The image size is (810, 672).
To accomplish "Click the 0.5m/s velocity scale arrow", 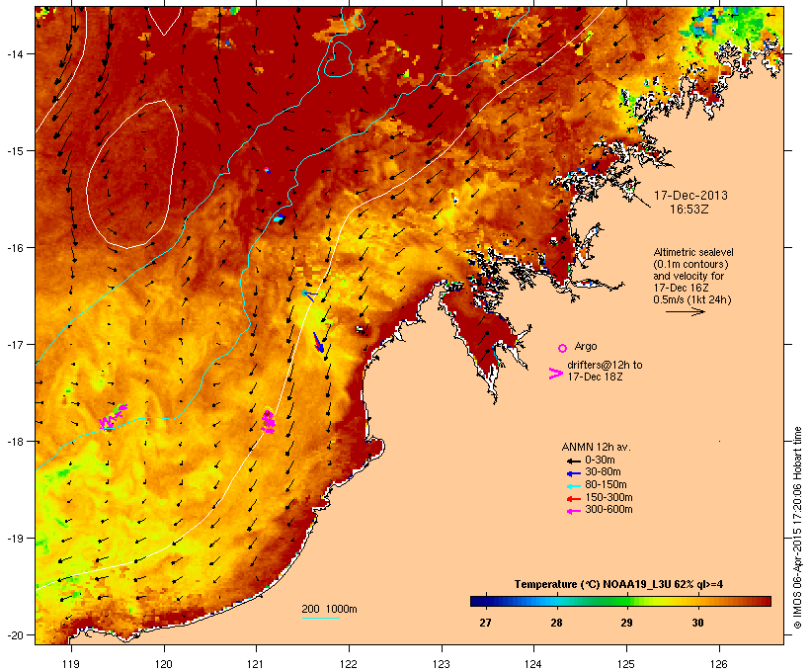I will pos(685,311).
